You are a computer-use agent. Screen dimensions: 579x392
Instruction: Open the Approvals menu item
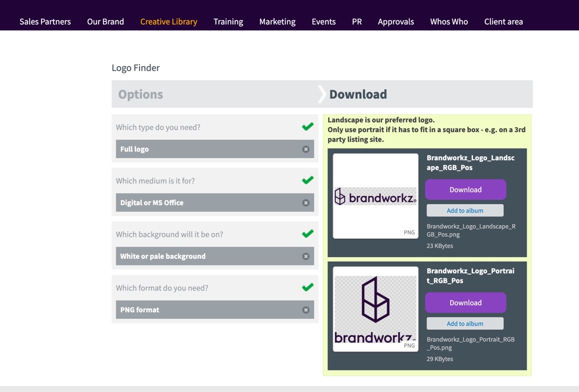(396, 22)
